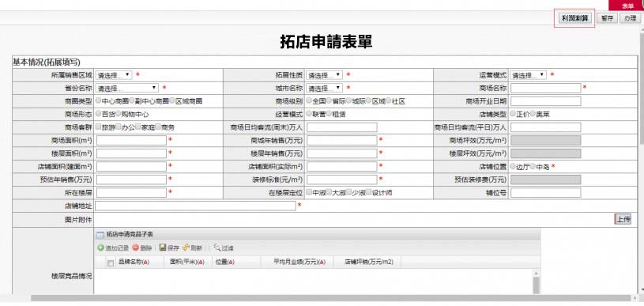The width and height of the screenshot is (644, 306).
Task: Open the 所属销售区域 dropdown
Action: (114, 75)
